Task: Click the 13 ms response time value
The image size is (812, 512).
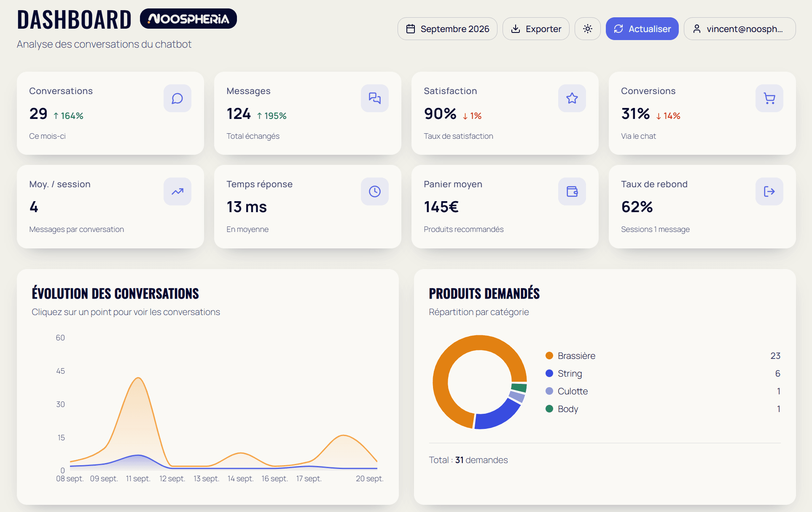Action: tap(247, 207)
